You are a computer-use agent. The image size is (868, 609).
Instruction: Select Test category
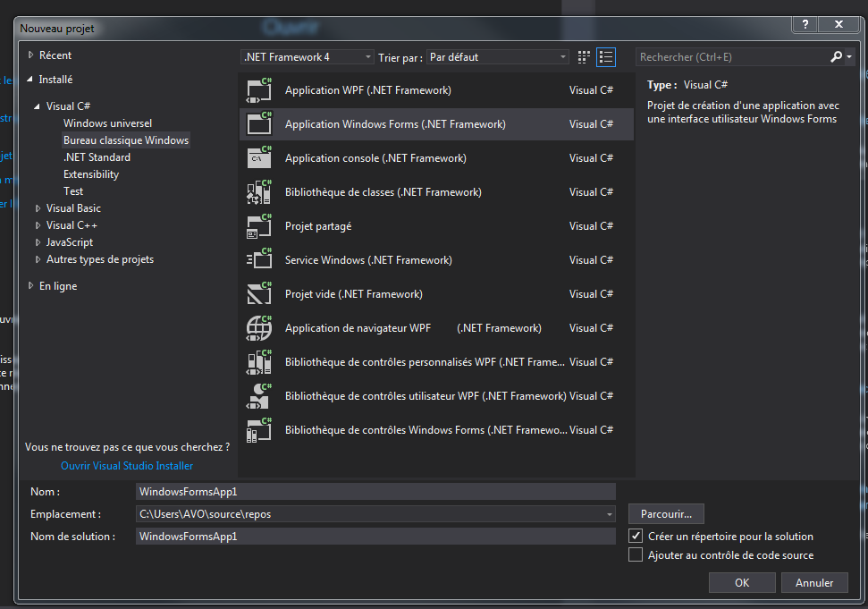[73, 191]
